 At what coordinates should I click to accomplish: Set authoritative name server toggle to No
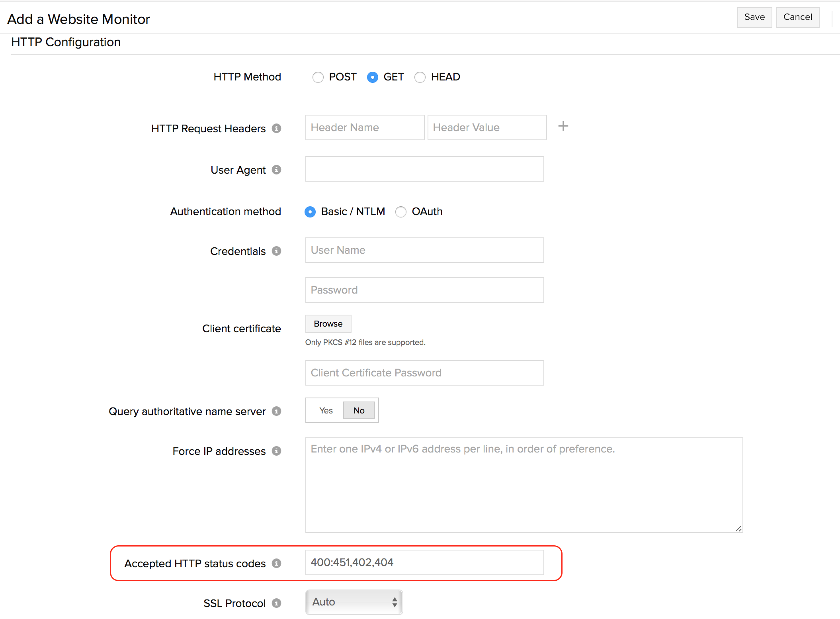359,410
